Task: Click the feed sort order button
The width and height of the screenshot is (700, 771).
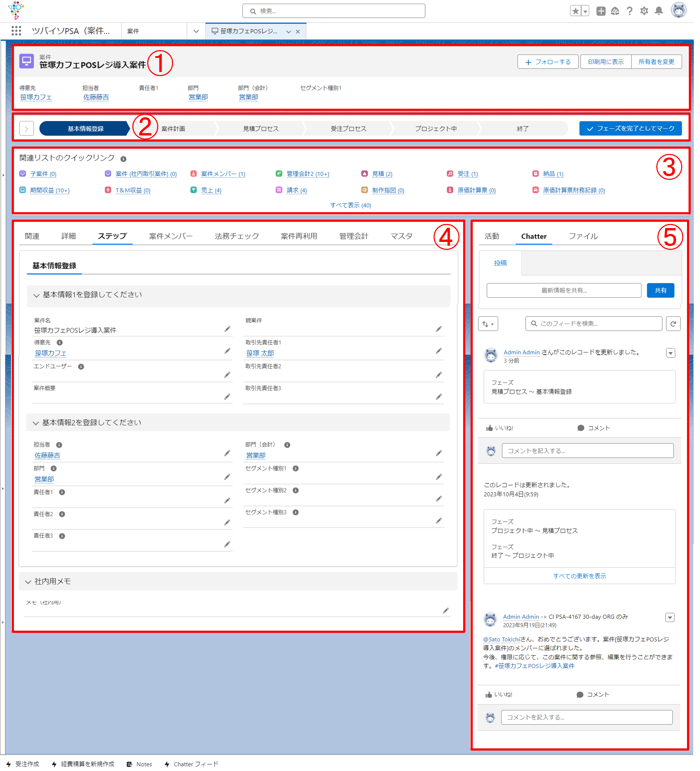Action: 488,324
